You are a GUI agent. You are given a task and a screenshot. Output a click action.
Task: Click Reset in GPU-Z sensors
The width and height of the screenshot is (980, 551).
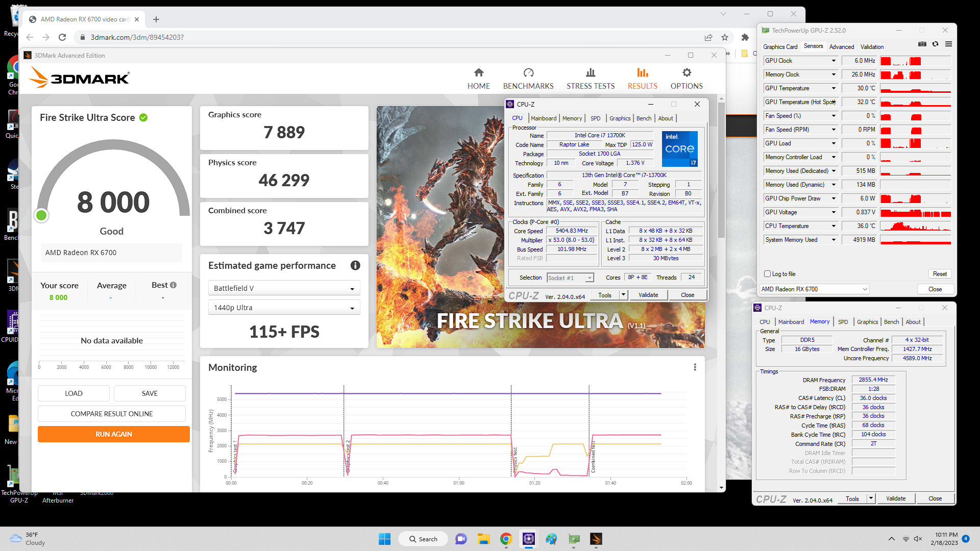(x=940, y=274)
